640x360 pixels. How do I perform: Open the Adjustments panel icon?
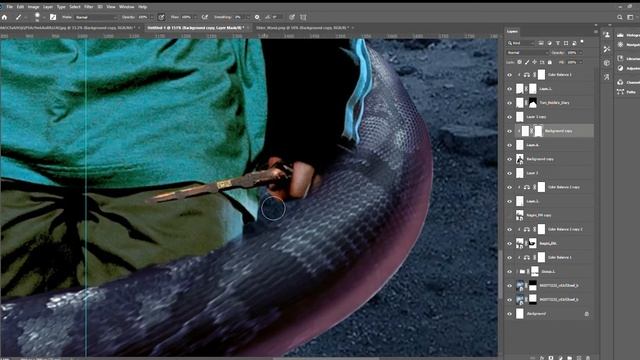coord(621,68)
